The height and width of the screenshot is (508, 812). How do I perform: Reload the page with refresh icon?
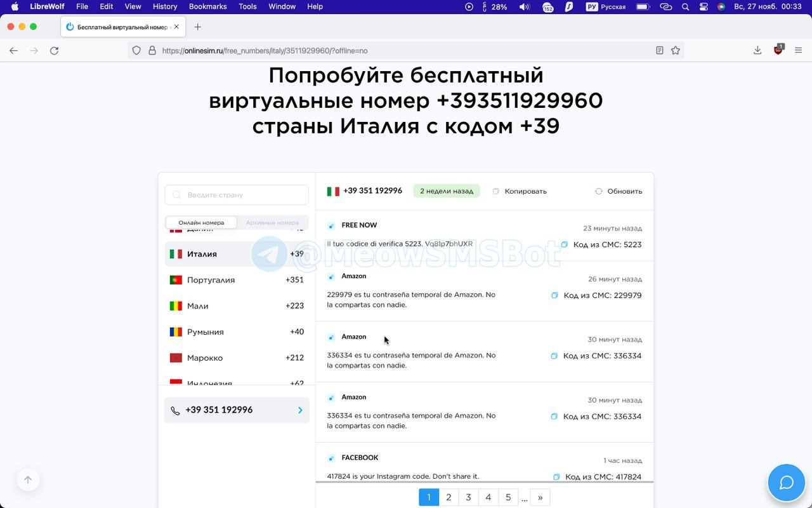pyautogui.click(x=55, y=51)
